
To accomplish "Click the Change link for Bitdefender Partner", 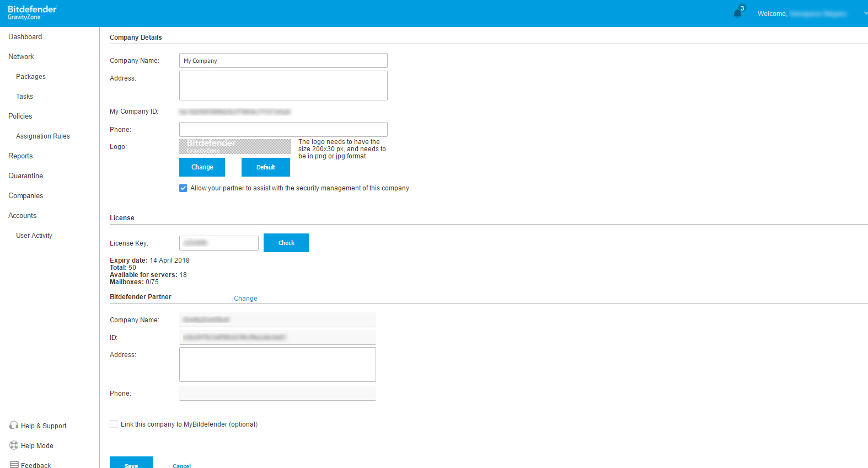I will [245, 299].
